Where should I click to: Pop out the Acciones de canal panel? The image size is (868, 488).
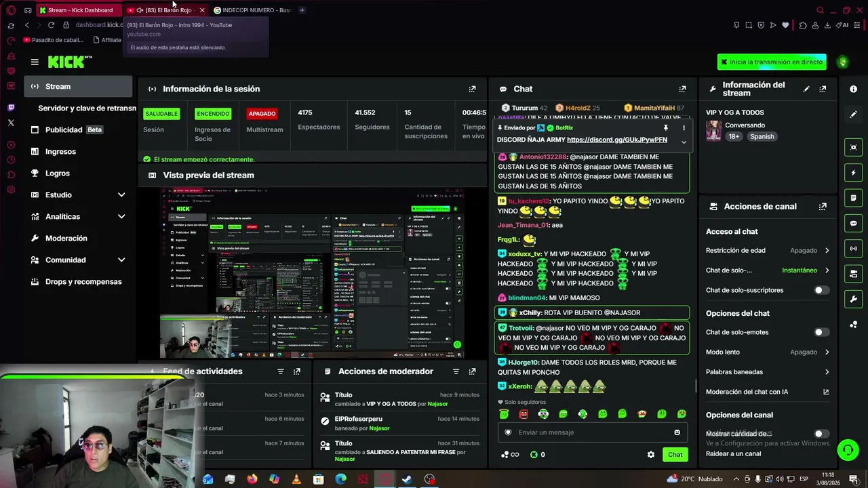[x=823, y=207]
